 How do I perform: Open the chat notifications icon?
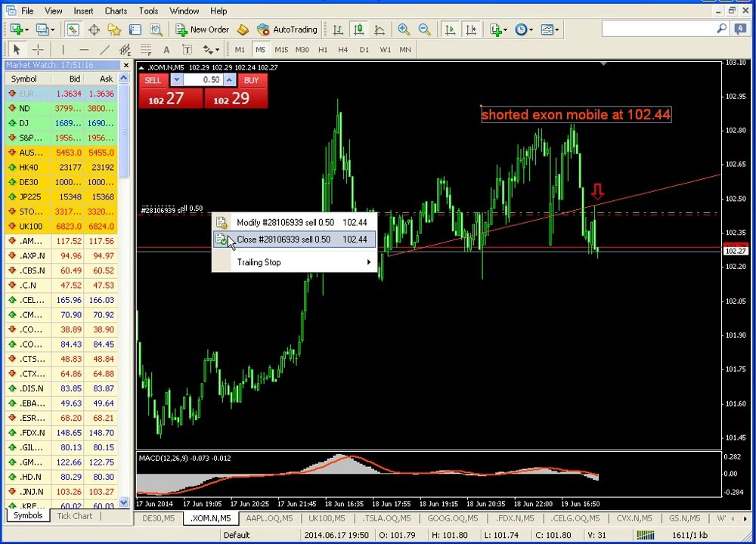point(740,29)
